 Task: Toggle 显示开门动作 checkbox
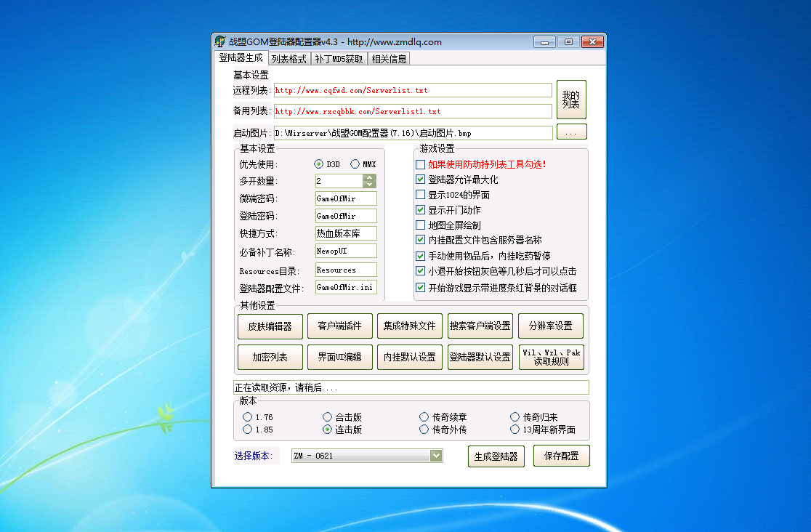[421, 210]
